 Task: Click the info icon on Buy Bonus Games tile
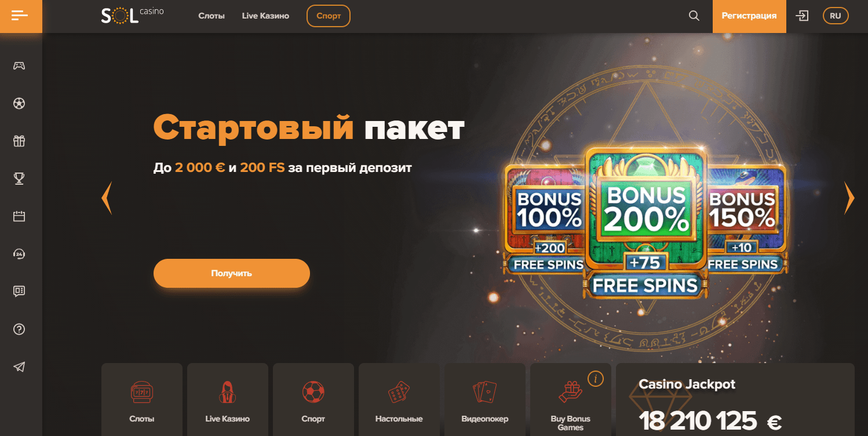point(595,379)
